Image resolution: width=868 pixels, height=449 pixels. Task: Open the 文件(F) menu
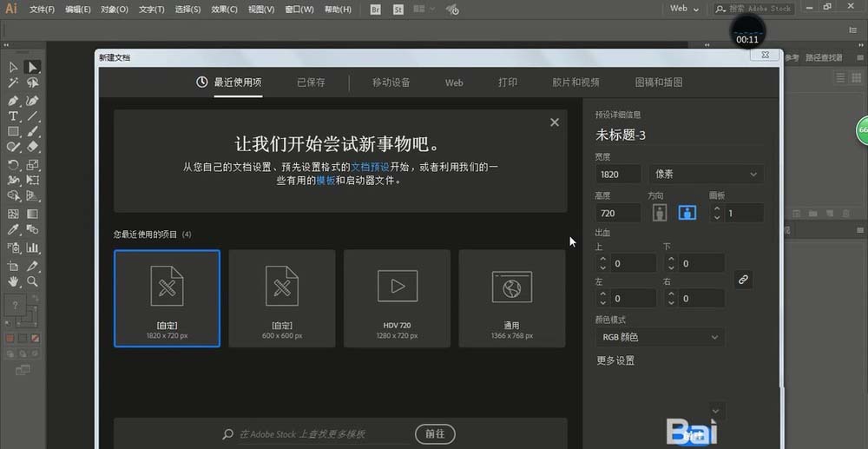click(42, 10)
